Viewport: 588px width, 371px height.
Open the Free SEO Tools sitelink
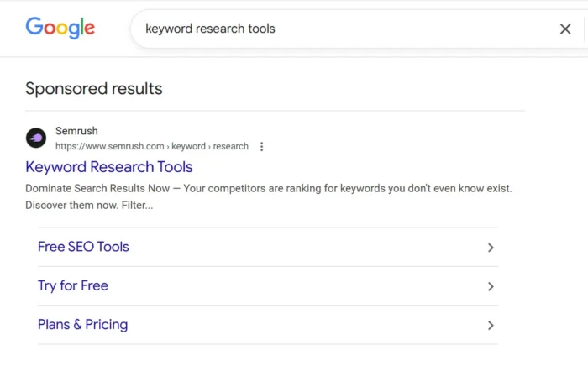83,247
